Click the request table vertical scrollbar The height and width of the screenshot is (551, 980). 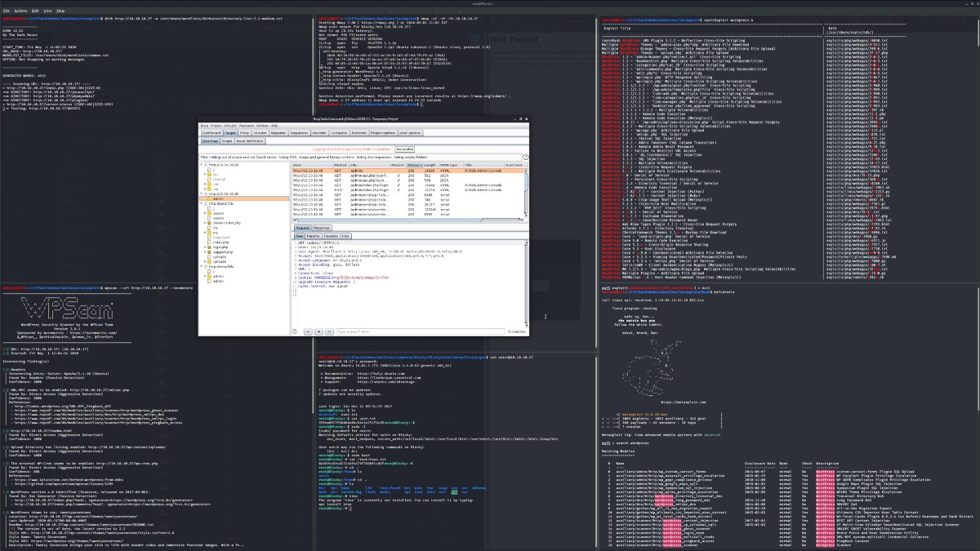click(x=527, y=193)
